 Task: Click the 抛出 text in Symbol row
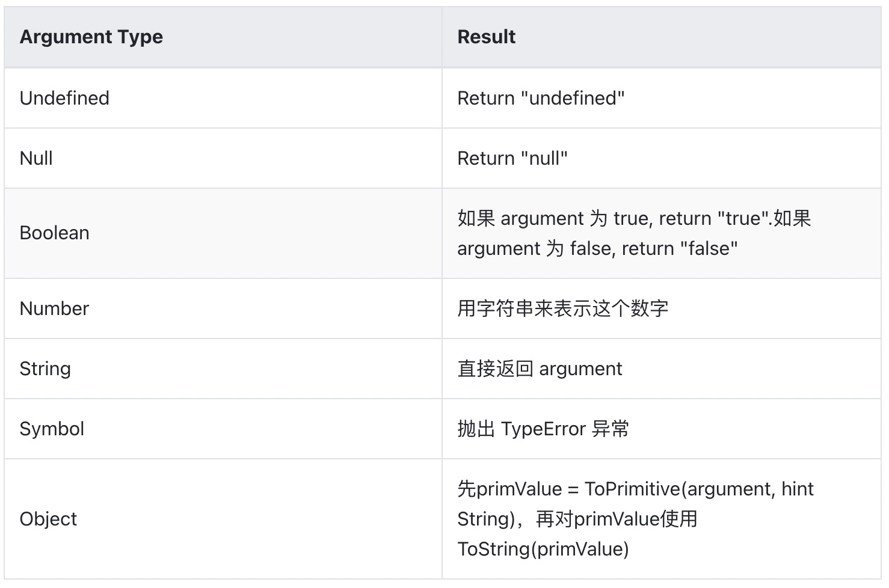(x=476, y=429)
